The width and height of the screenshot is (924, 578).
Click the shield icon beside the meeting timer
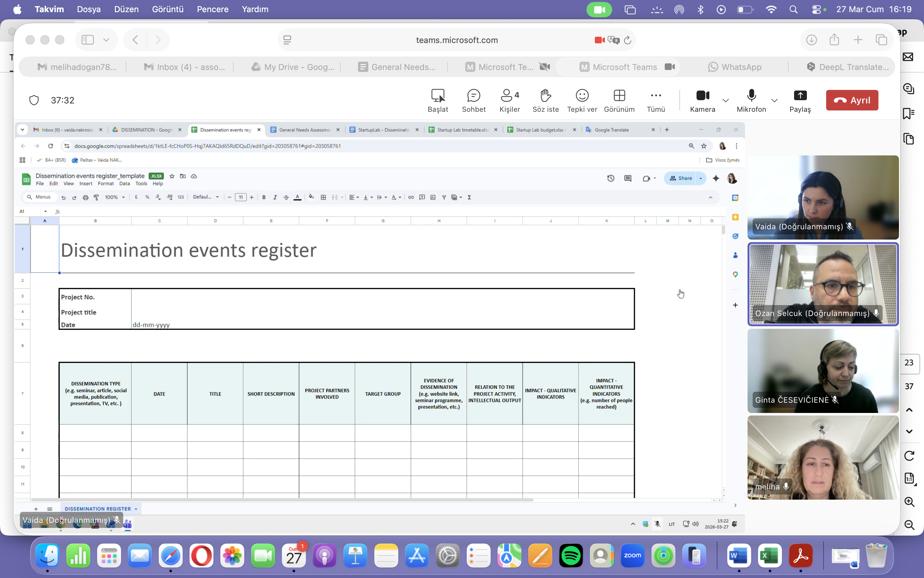click(34, 100)
